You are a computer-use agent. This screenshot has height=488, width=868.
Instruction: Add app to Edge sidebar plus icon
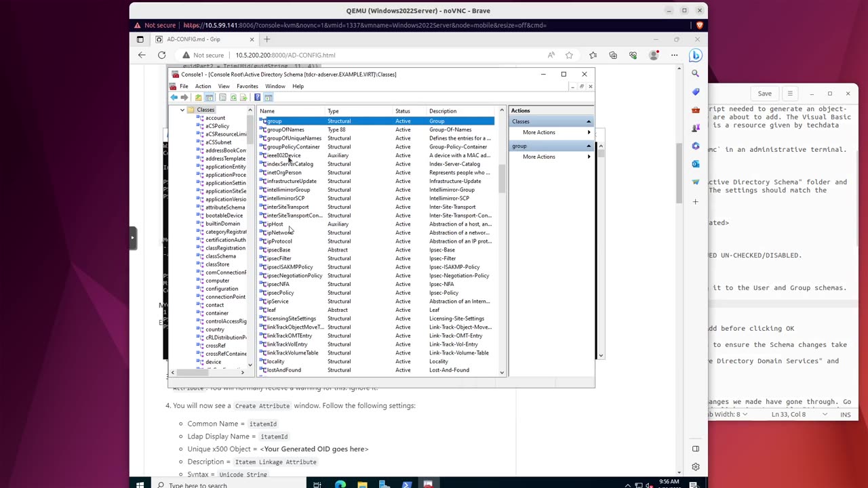695,201
